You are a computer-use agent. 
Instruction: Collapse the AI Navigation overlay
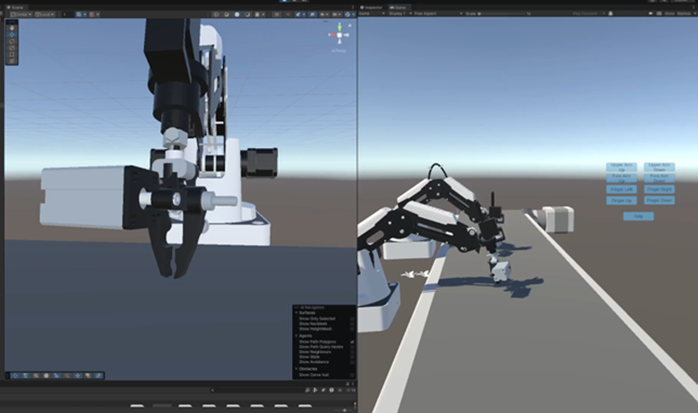coord(297,308)
